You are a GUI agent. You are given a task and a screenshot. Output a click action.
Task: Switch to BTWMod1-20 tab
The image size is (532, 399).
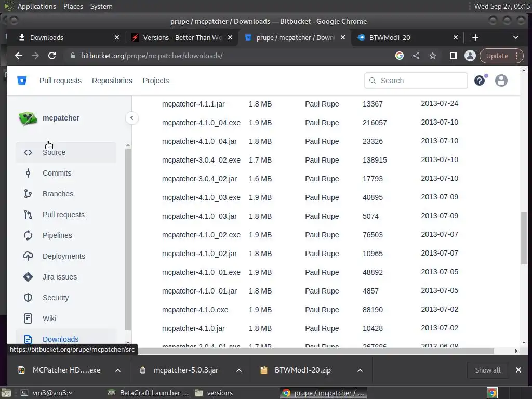point(407,37)
